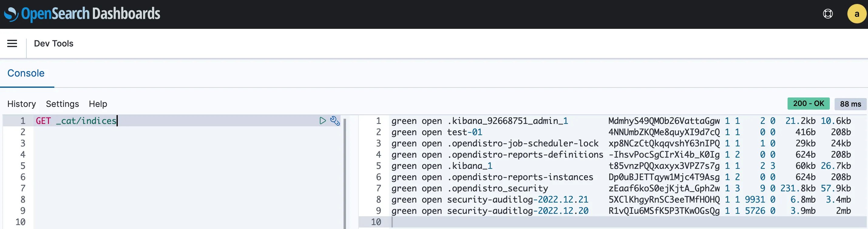Open the wrench request options icon
Viewport: 868px width, 229px height.
coord(334,121)
